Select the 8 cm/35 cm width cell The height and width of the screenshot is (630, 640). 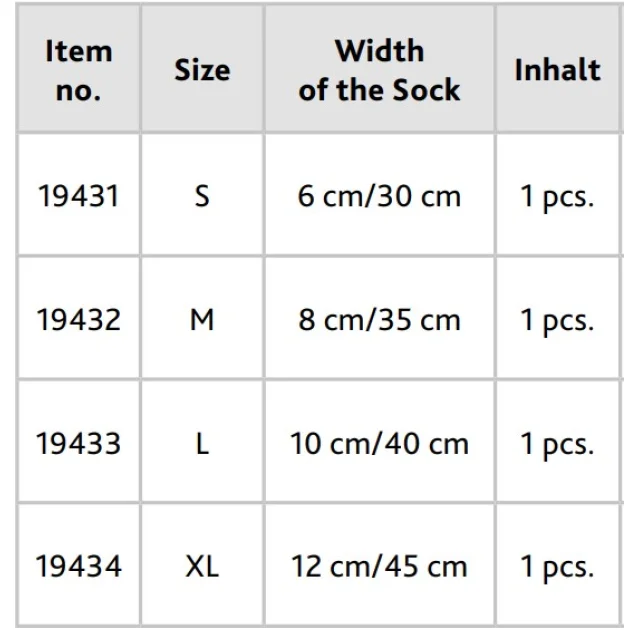coord(379,319)
